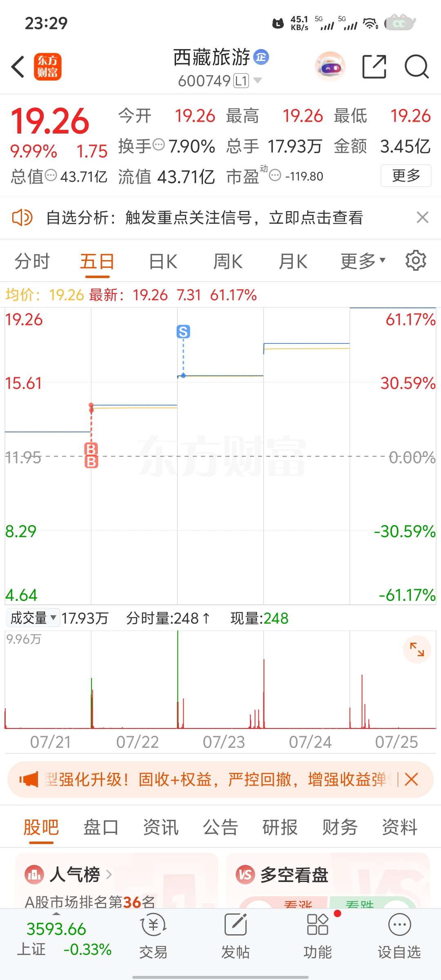Open chart settings gear icon
Screen dimensions: 441x980
(x=416, y=261)
